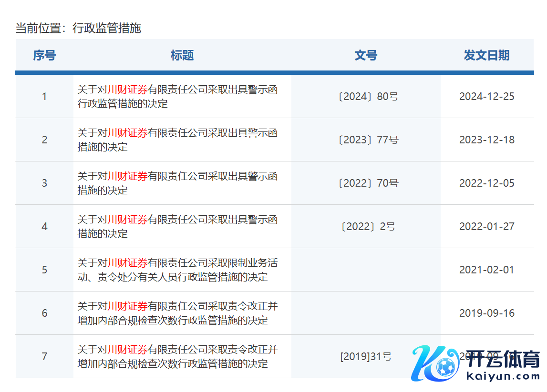Click the 行政监管措施 breadcrumb text

tap(107, 28)
